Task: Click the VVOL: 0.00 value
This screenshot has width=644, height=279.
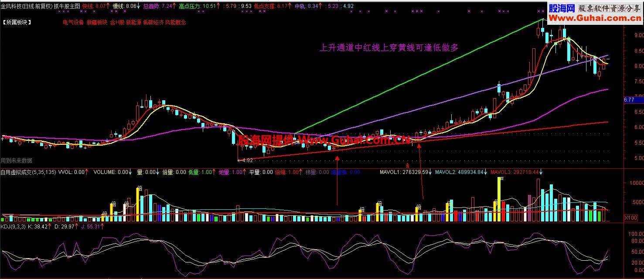Action: pos(73,172)
